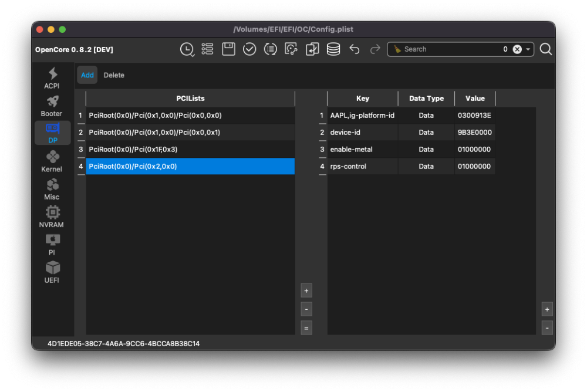Screen dimensions: 587x392
Task: Select PciRoot(0x0)/Pci(0x1,0x0)/Pci(0x0,0x1) row
Action: click(x=190, y=132)
